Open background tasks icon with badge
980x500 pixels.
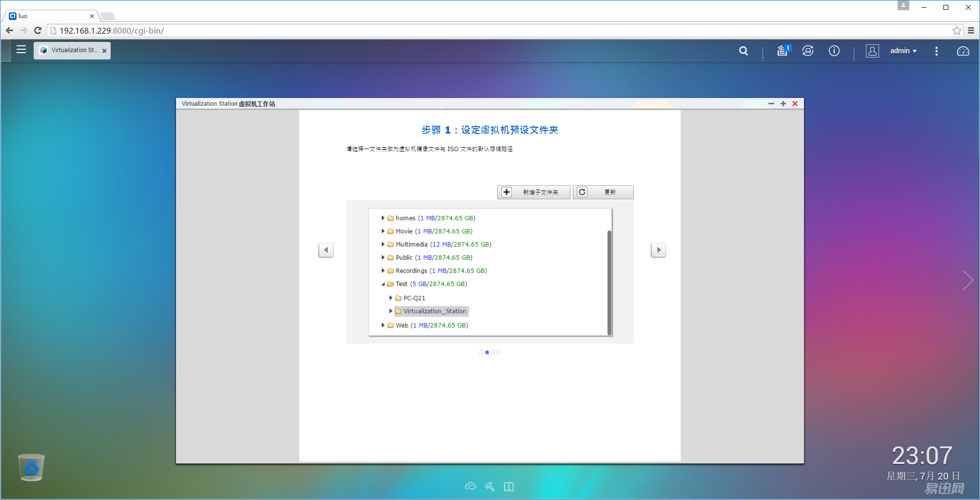pyautogui.click(x=784, y=50)
